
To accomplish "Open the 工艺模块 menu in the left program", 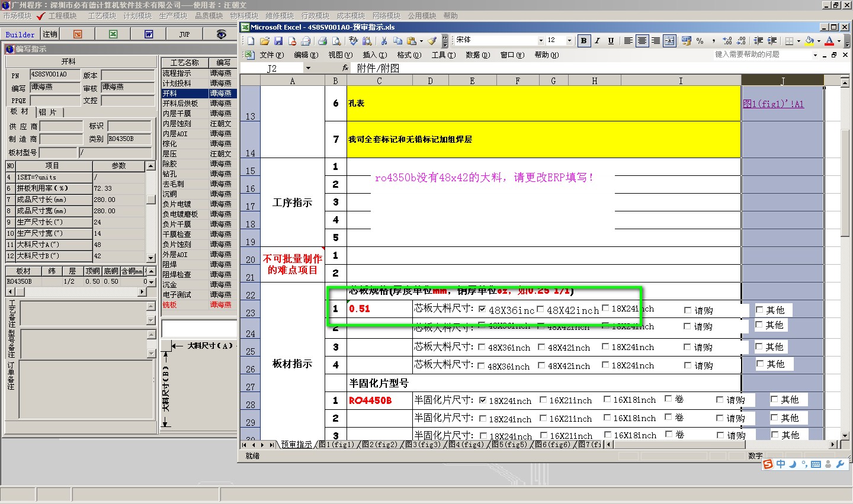I will pos(102,16).
